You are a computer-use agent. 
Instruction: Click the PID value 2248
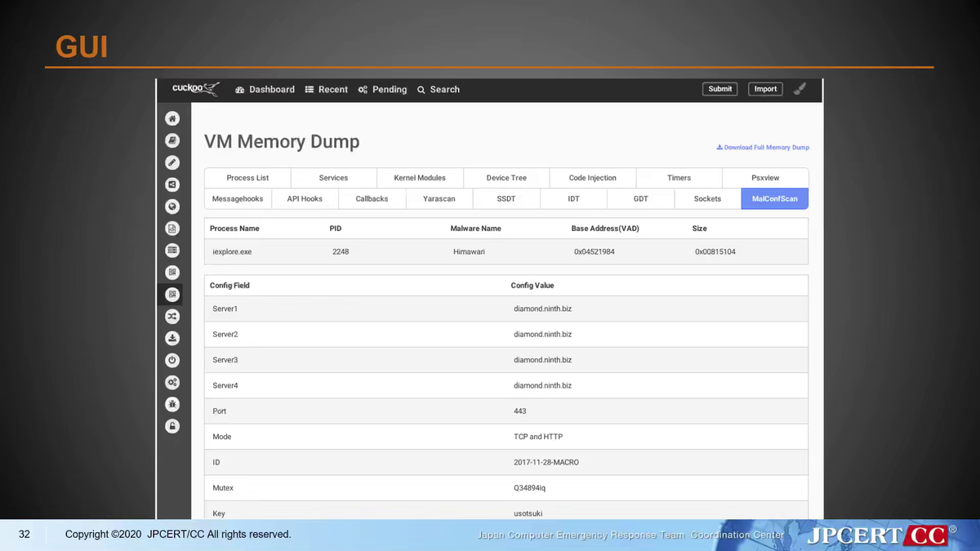coord(341,252)
